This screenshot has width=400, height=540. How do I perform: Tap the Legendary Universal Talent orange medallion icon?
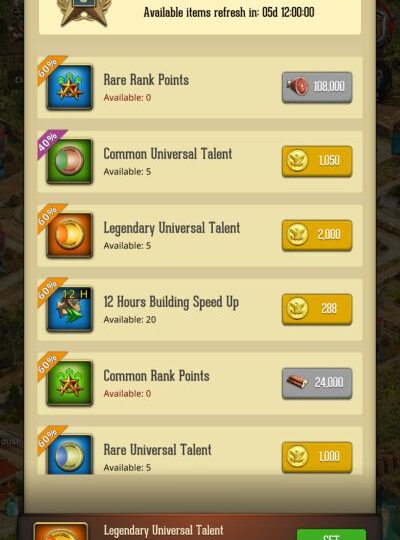[x=70, y=235]
